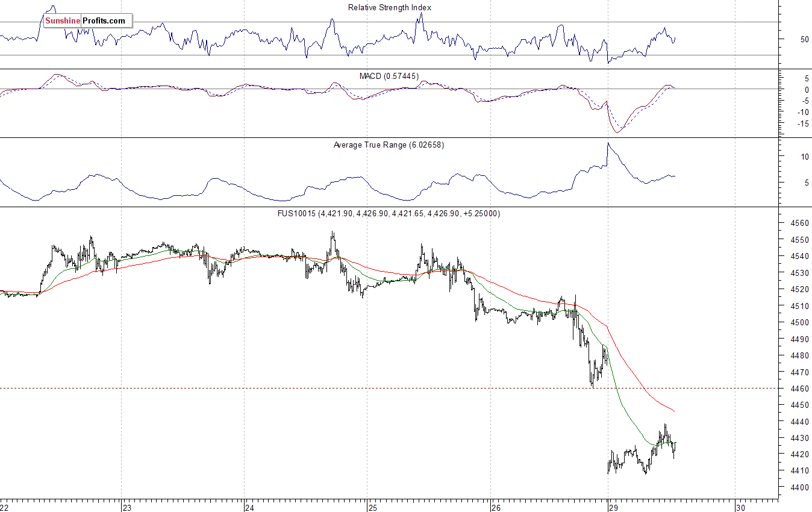This screenshot has width=812, height=512.
Task: Select the Relative Strength Index title
Action: tap(390, 8)
